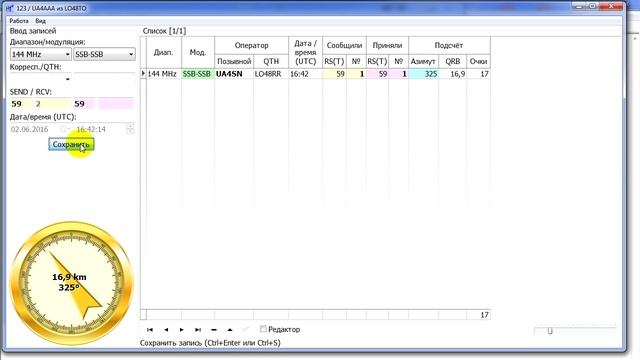Click the greyed post-edit checkmark button

tap(245, 329)
